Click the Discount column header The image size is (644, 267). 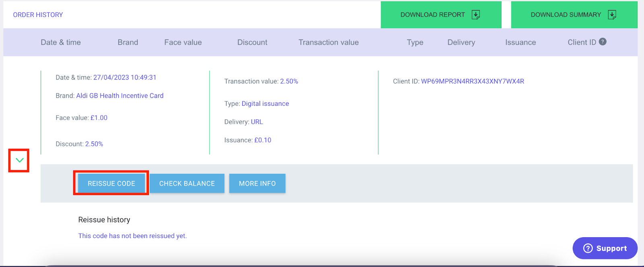(252, 42)
